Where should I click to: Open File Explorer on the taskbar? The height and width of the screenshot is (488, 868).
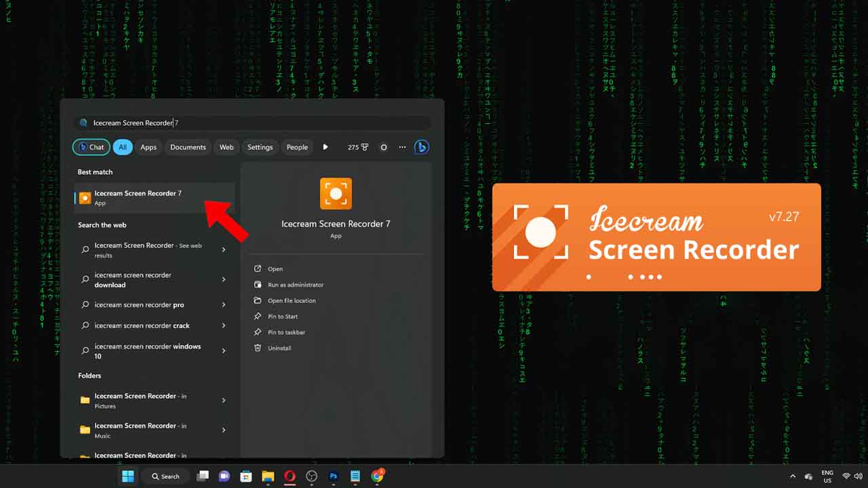pos(268,476)
